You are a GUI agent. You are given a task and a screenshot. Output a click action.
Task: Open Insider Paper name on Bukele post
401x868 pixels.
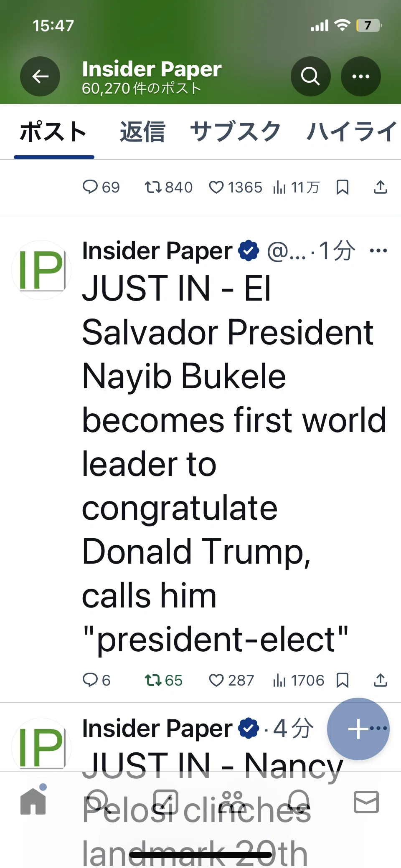(157, 251)
